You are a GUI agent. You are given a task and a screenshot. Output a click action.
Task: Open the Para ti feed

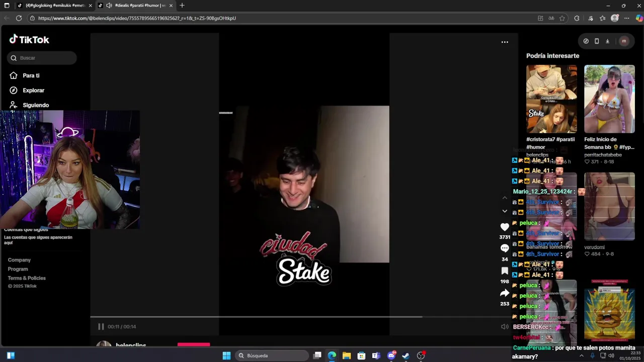(31, 75)
